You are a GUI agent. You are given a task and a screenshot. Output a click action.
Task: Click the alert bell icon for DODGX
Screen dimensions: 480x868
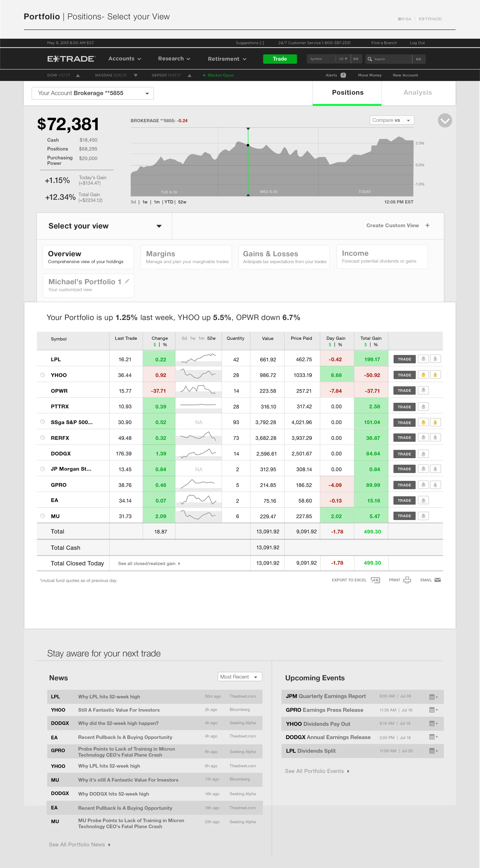[423, 454]
